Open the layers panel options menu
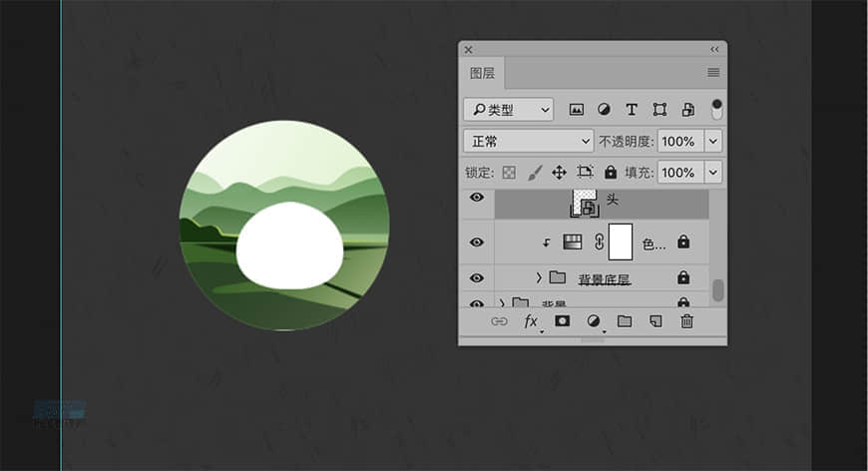The width and height of the screenshot is (868, 471). click(713, 73)
